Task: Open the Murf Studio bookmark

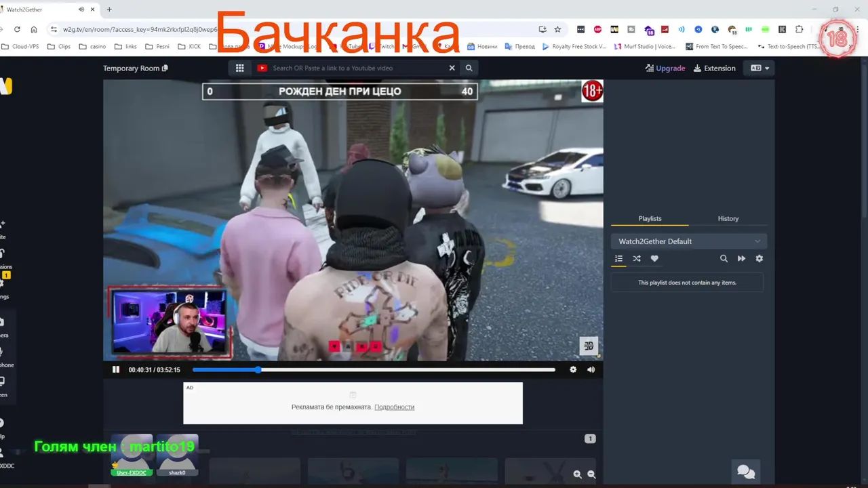Action: pos(645,47)
